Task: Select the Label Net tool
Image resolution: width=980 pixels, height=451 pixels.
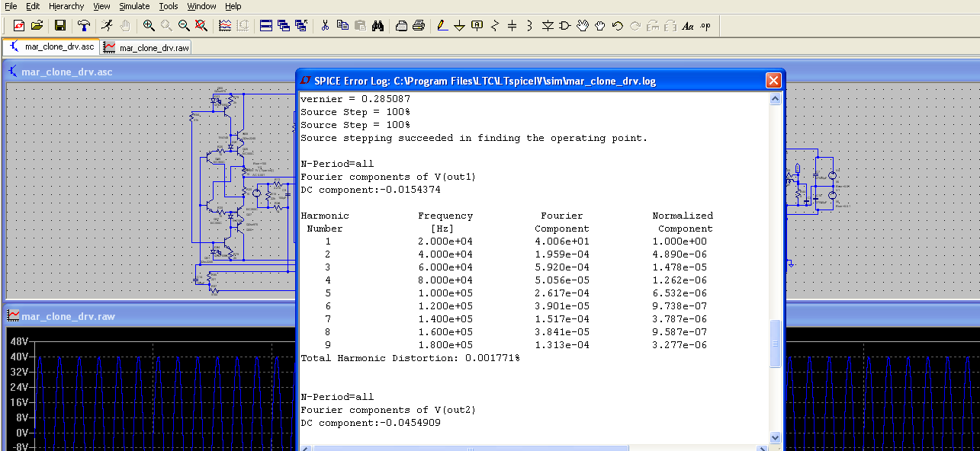Action: click(477, 25)
